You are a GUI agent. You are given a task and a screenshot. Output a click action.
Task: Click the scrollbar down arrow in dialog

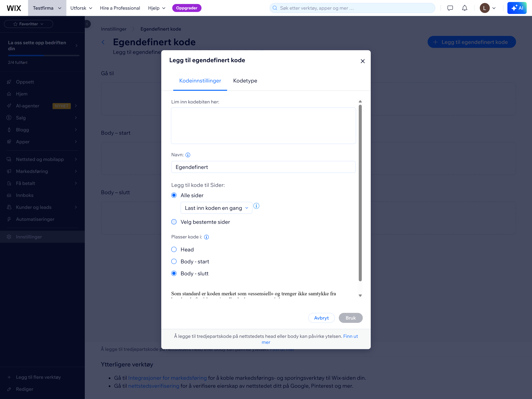click(x=360, y=296)
